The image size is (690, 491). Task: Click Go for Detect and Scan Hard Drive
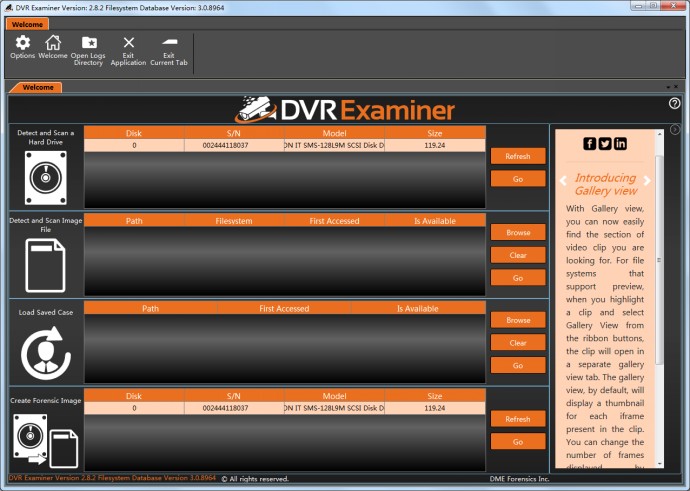518,179
